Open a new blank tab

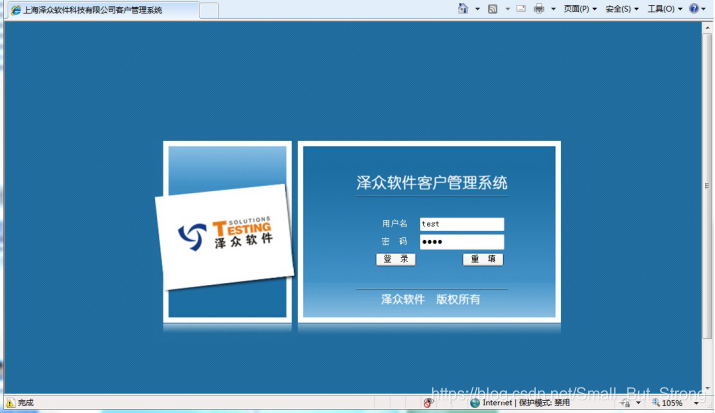209,10
